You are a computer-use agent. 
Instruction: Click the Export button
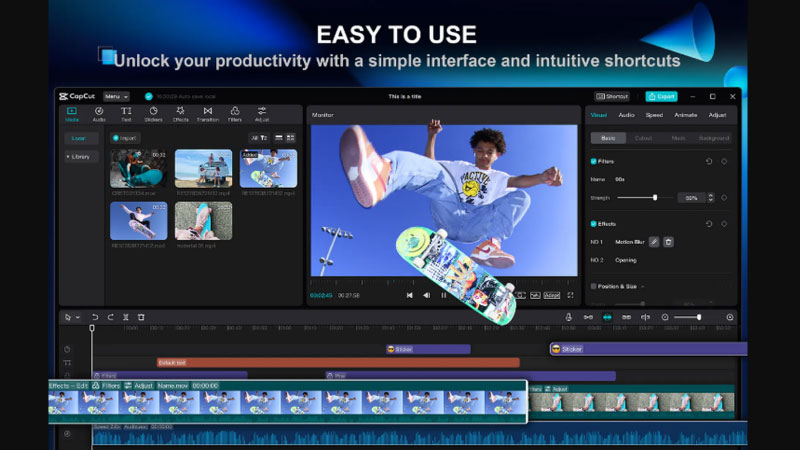tap(661, 97)
